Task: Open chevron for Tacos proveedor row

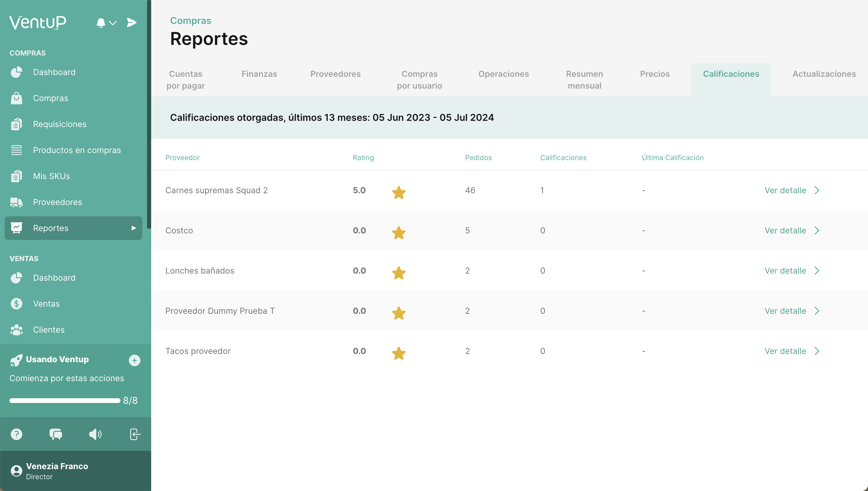Action: coord(817,351)
